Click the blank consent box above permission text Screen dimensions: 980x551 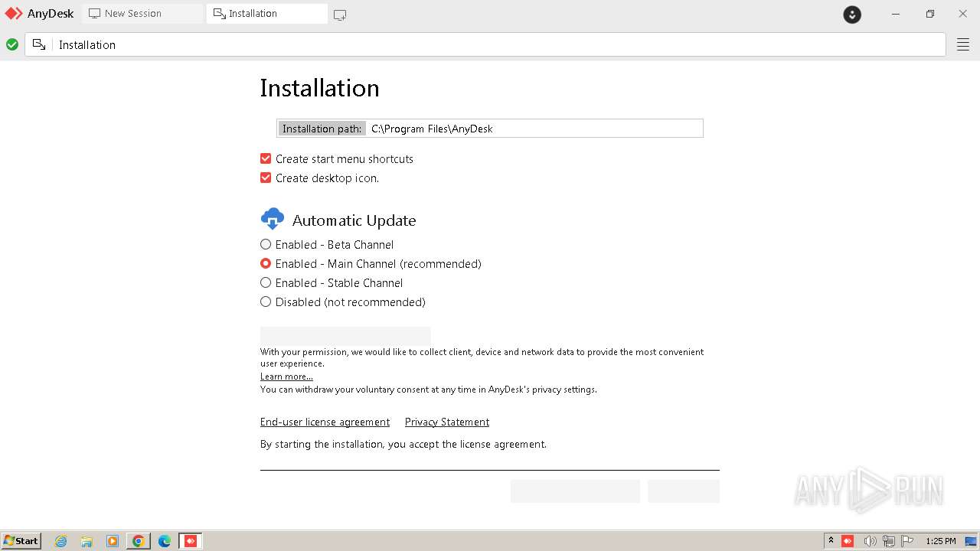coord(345,335)
